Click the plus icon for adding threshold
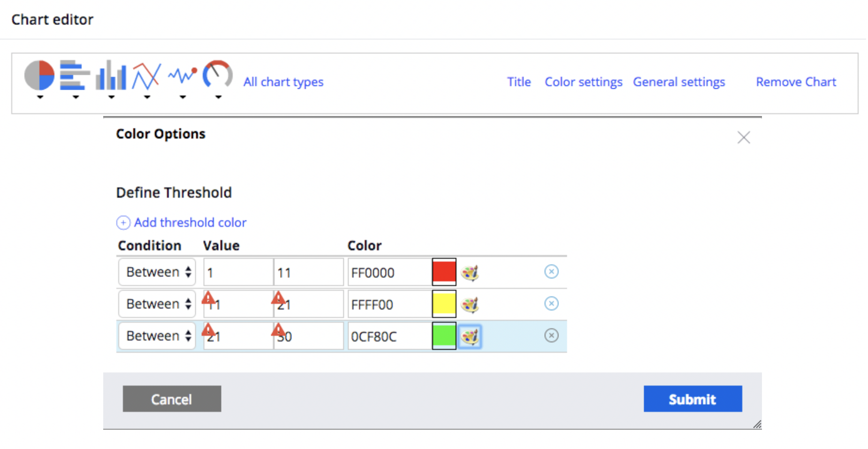 click(123, 223)
